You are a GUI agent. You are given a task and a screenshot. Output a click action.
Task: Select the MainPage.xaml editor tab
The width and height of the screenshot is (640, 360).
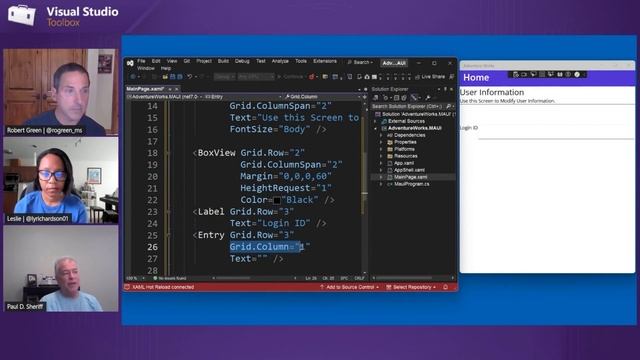point(145,89)
